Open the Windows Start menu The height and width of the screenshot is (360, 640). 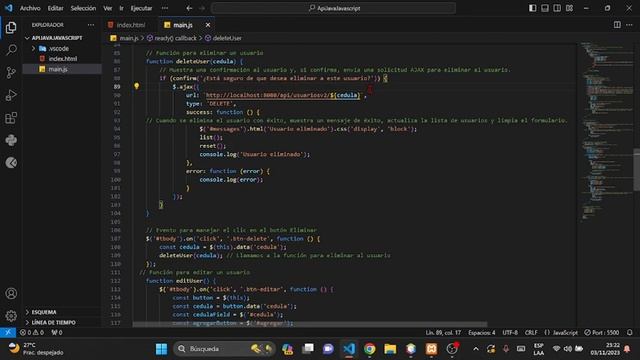pos(161,349)
